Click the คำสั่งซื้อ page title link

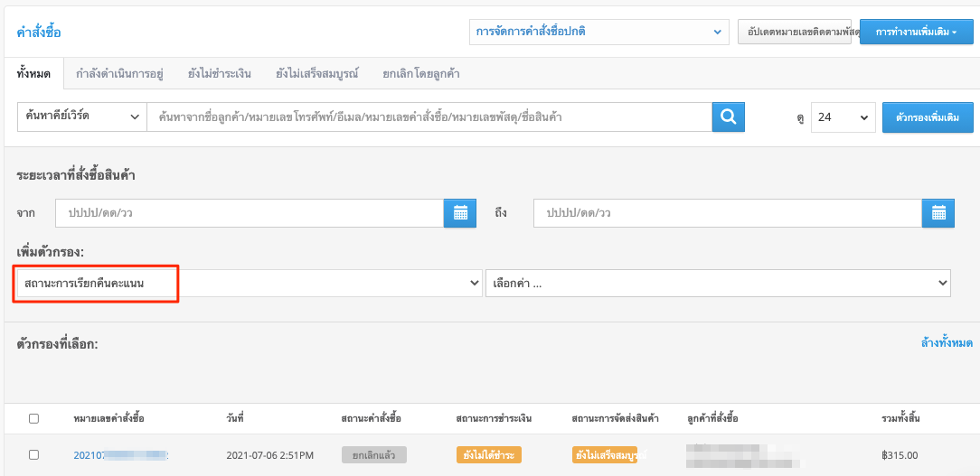click(39, 33)
